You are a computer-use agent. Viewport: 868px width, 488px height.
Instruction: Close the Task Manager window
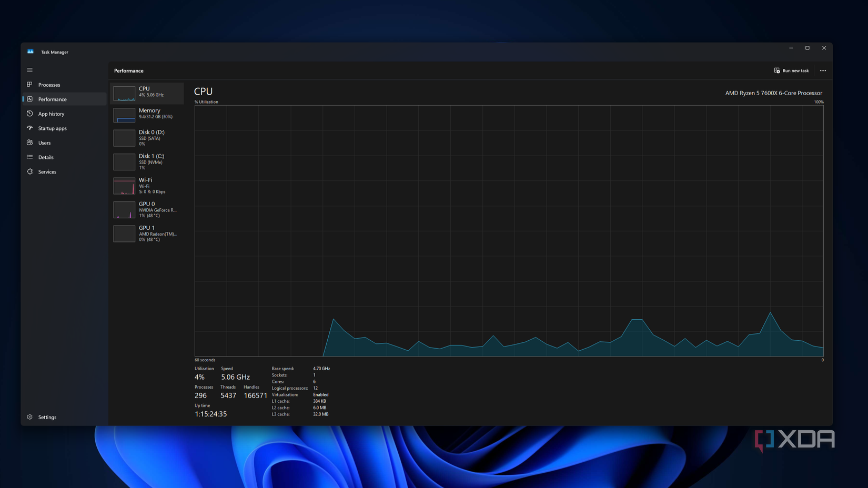824,48
